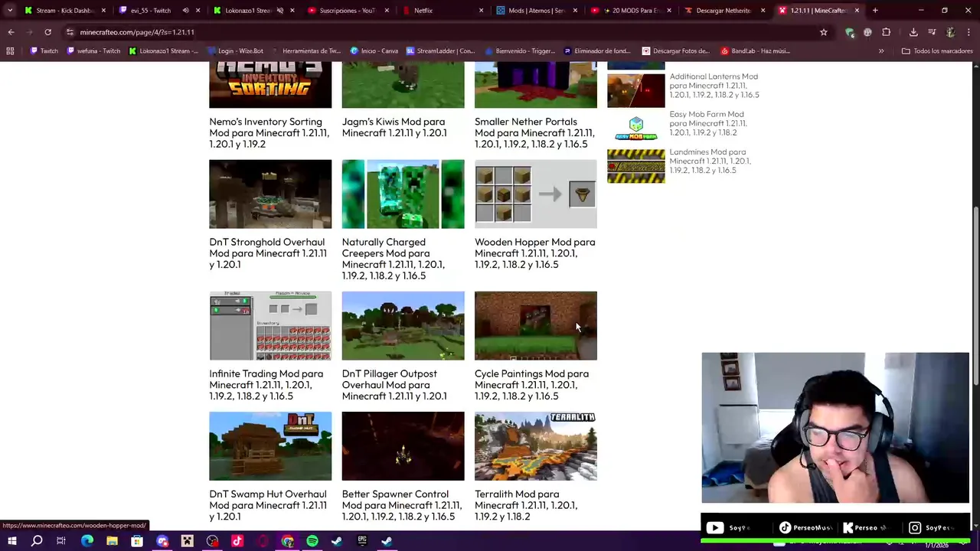Open Opera GX from the taskbar

pyautogui.click(x=262, y=541)
